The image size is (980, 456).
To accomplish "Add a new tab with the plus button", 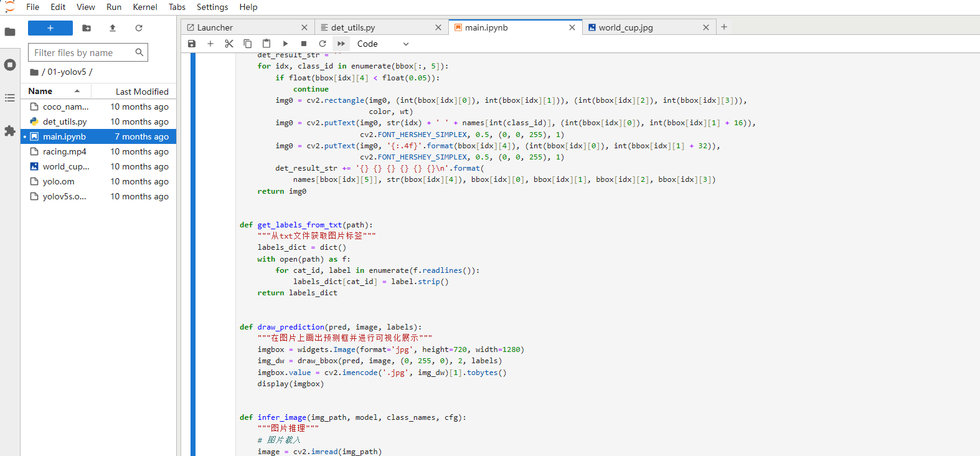I will click(x=724, y=27).
